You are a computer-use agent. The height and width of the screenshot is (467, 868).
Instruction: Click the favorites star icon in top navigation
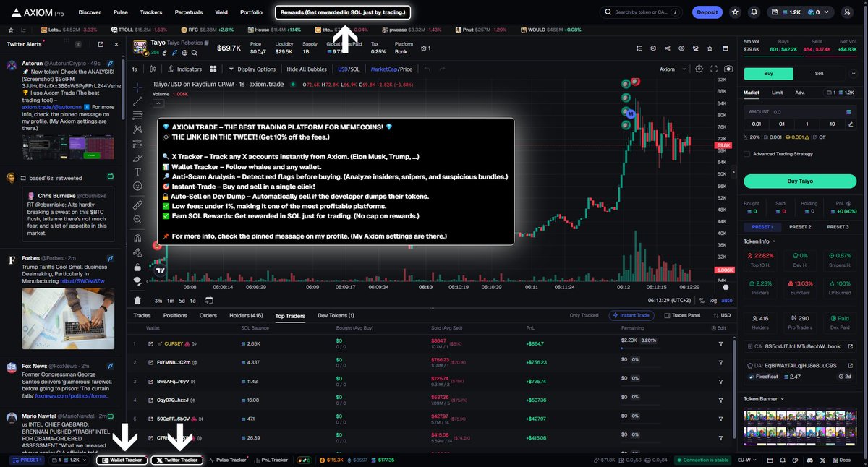click(x=735, y=12)
